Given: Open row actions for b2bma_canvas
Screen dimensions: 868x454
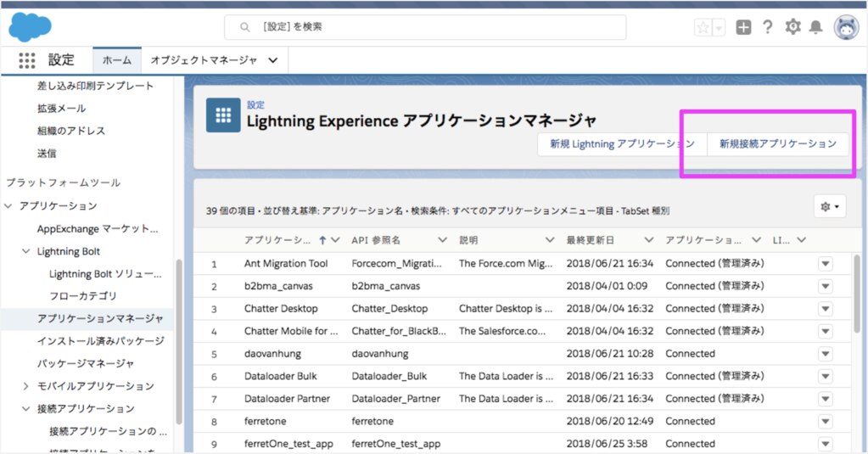Looking at the screenshot, I should coord(826,286).
